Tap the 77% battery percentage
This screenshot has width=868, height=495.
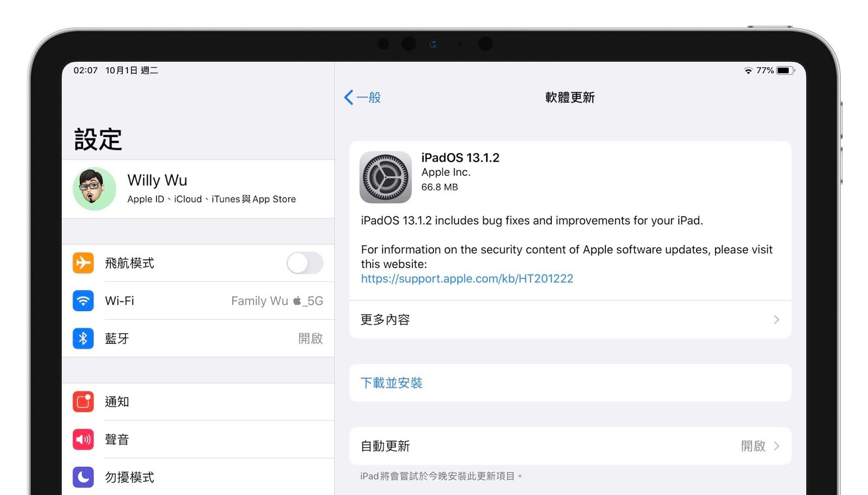pos(765,70)
